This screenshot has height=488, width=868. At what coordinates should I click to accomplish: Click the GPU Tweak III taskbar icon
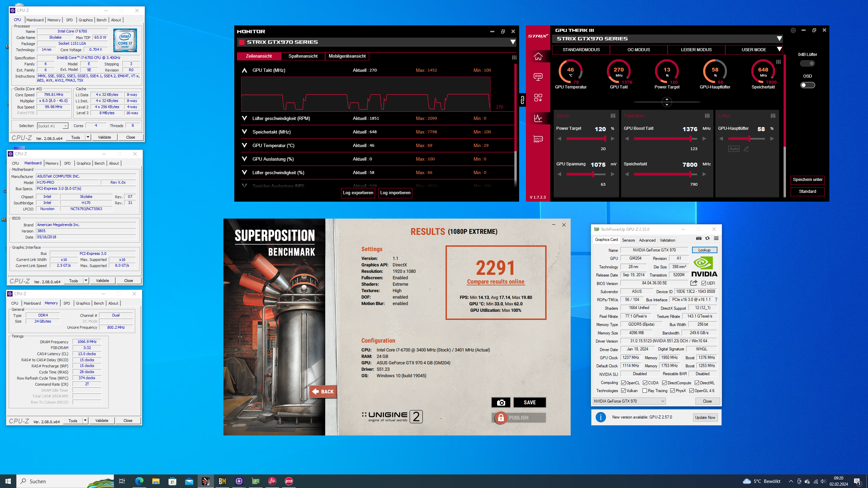point(289,481)
